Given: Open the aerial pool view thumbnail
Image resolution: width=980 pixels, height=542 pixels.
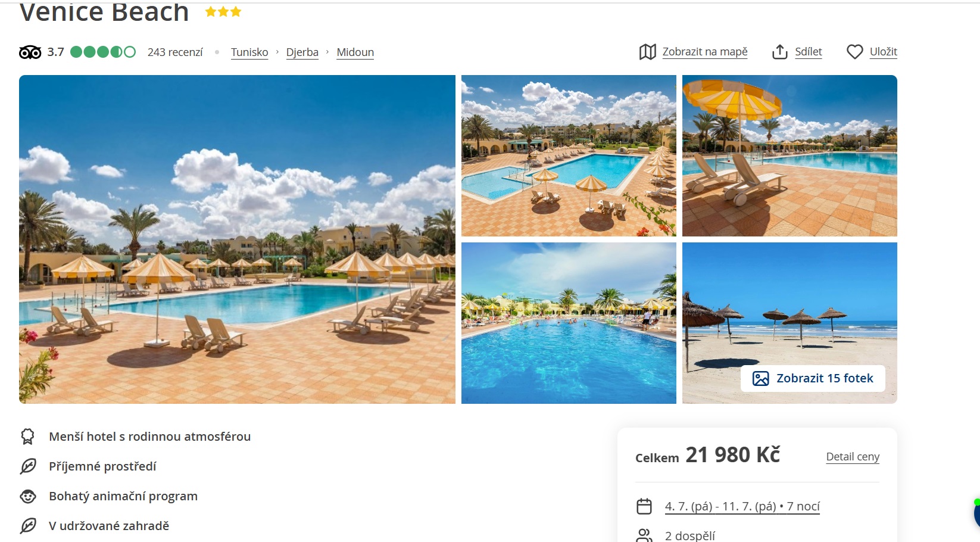Looking at the screenshot, I should click(x=569, y=155).
